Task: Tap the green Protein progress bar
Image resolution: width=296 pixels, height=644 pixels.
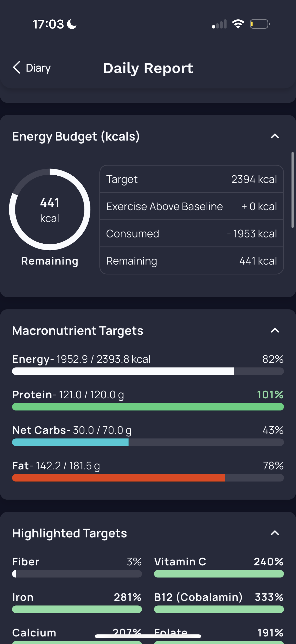Action: point(148,406)
